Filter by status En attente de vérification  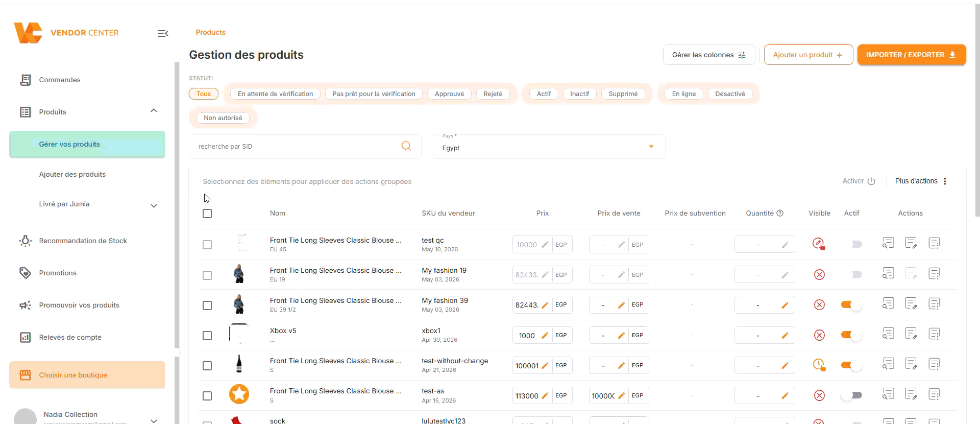(275, 94)
